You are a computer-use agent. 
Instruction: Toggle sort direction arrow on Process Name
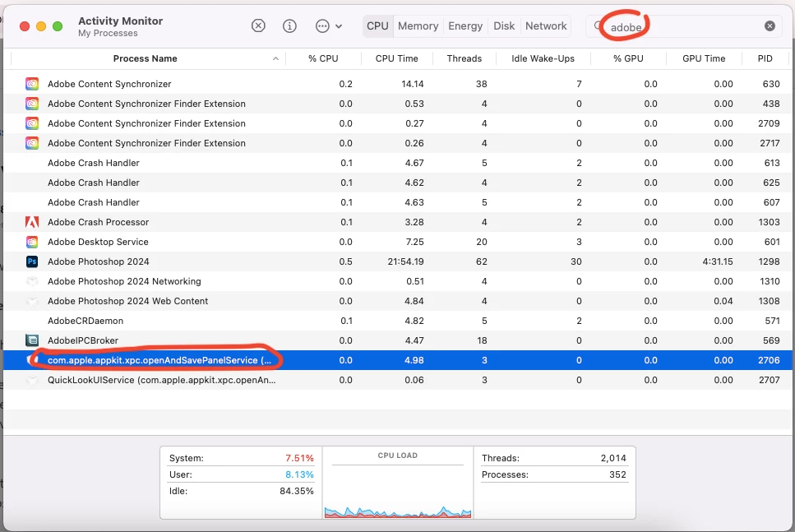[x=275, y=58]
